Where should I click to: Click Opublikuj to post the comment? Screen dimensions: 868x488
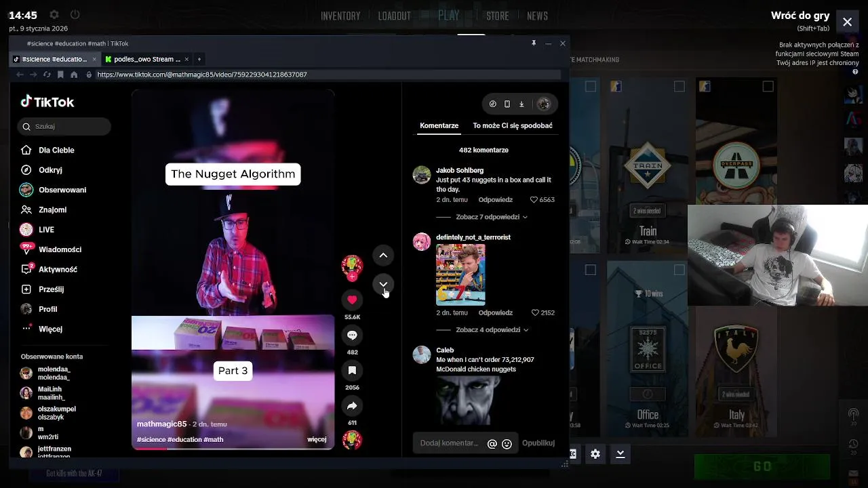click(x=538, y=443)
